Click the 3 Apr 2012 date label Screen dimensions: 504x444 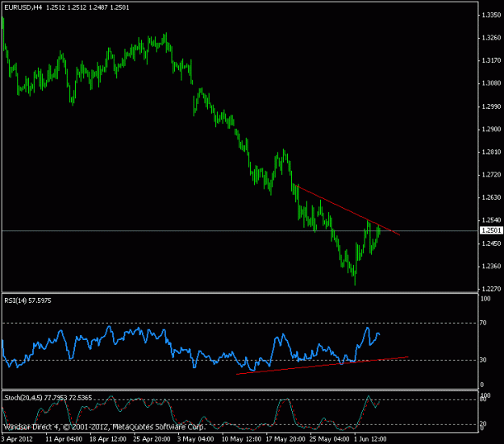click(x=18, y=439)
